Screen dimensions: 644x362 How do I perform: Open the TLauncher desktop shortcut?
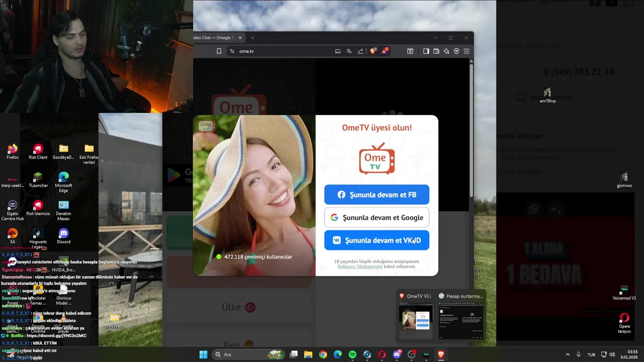click(x=38, y=180)
